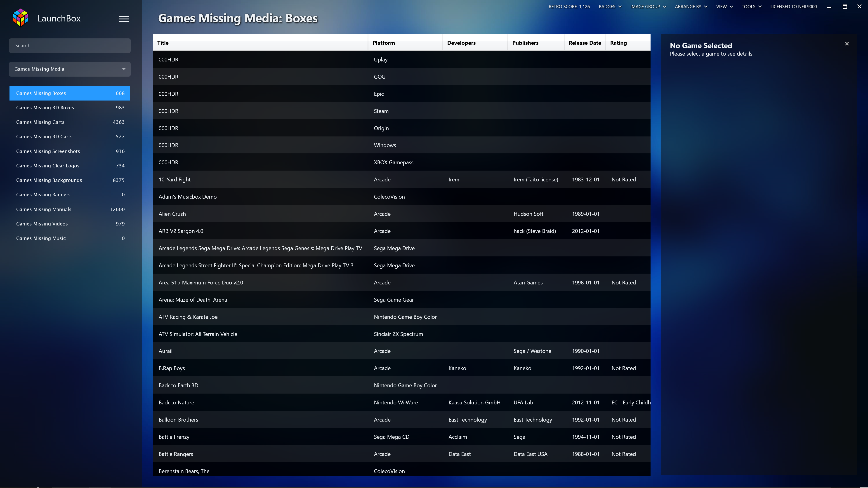Select Games Missing Videos filter
This screenshot has height=488, width=868.
(x=70, y=224)
